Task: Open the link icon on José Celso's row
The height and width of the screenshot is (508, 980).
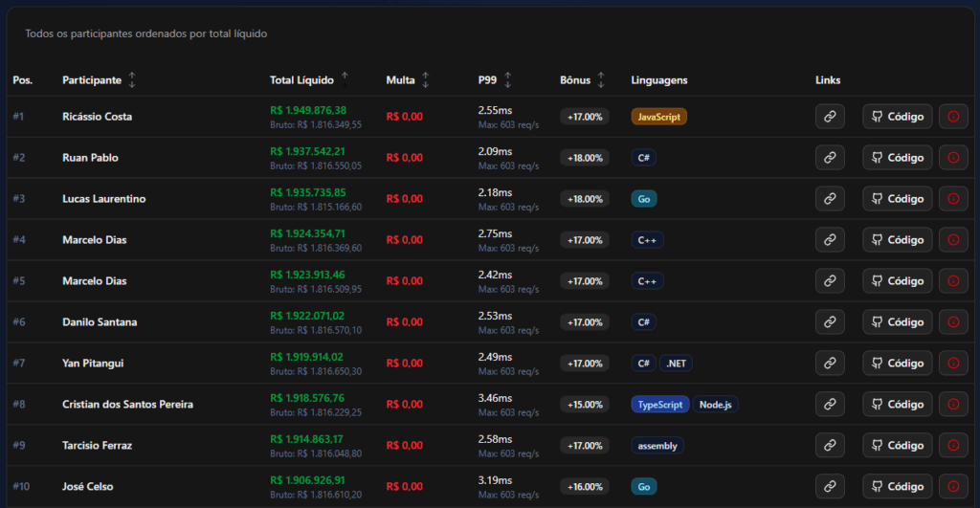Action: (x=830, y=486)
